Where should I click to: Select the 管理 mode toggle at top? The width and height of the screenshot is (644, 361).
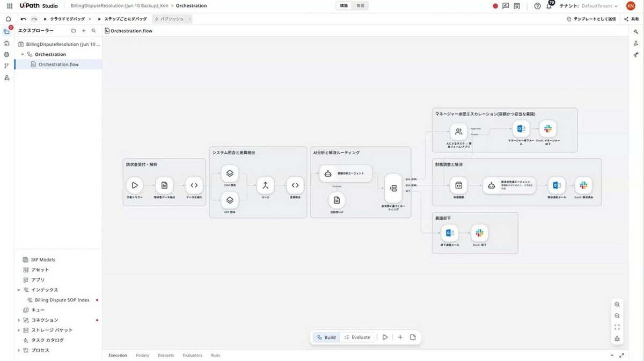coord(360,6)
